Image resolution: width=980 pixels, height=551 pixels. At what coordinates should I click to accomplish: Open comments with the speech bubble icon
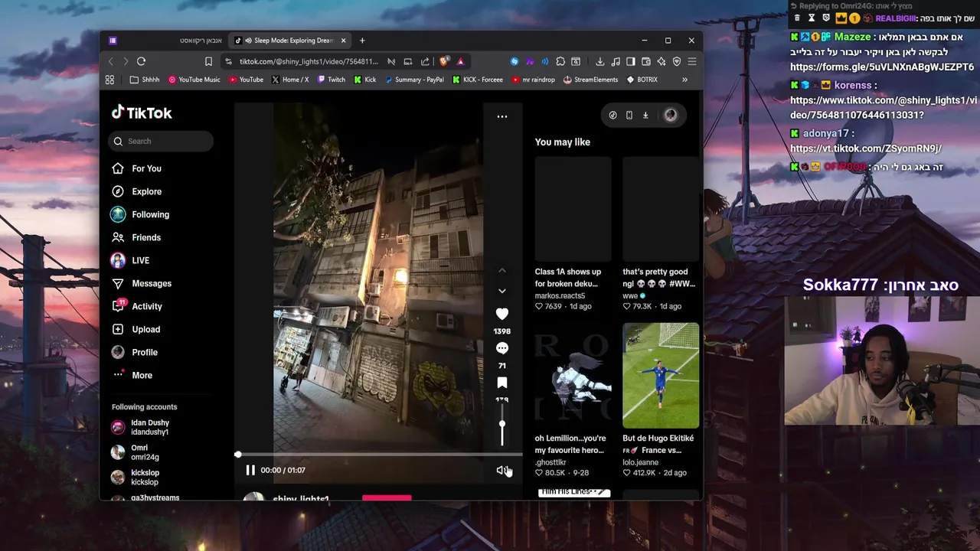coord(502,348)
